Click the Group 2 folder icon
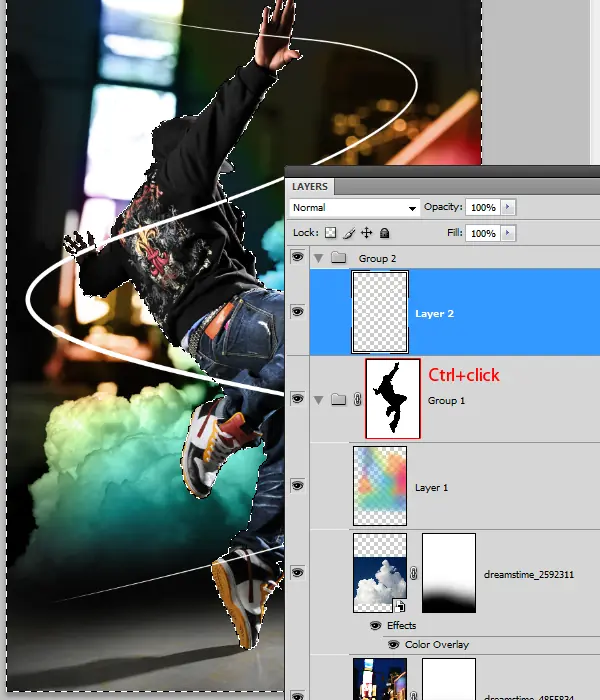The image size is (600, 700). coord(339,258)
